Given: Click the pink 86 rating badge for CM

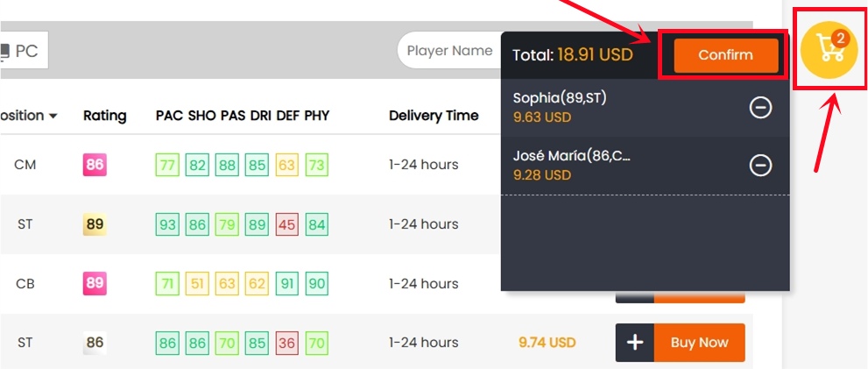Looking at the screenshot, I should click(x=95, y=164).
